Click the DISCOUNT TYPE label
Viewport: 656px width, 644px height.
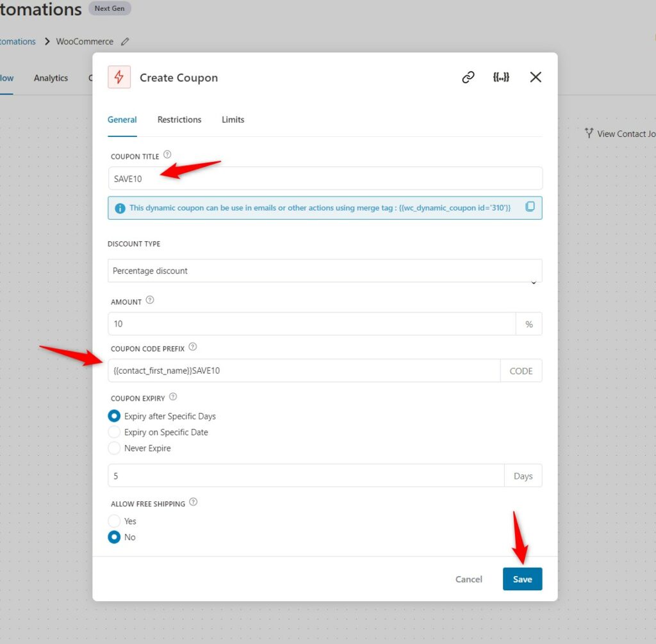point(134,244)
